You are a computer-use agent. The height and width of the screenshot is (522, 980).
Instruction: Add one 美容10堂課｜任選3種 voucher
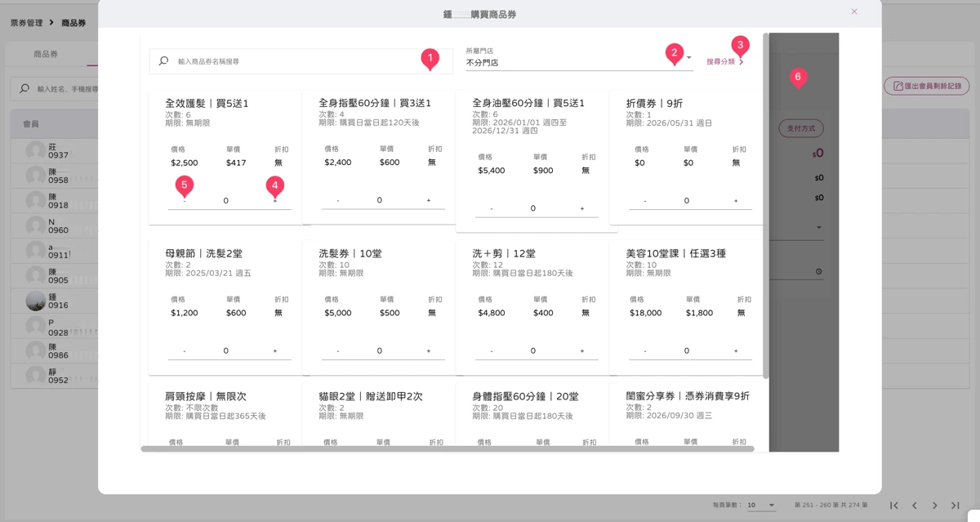(736, 351)
